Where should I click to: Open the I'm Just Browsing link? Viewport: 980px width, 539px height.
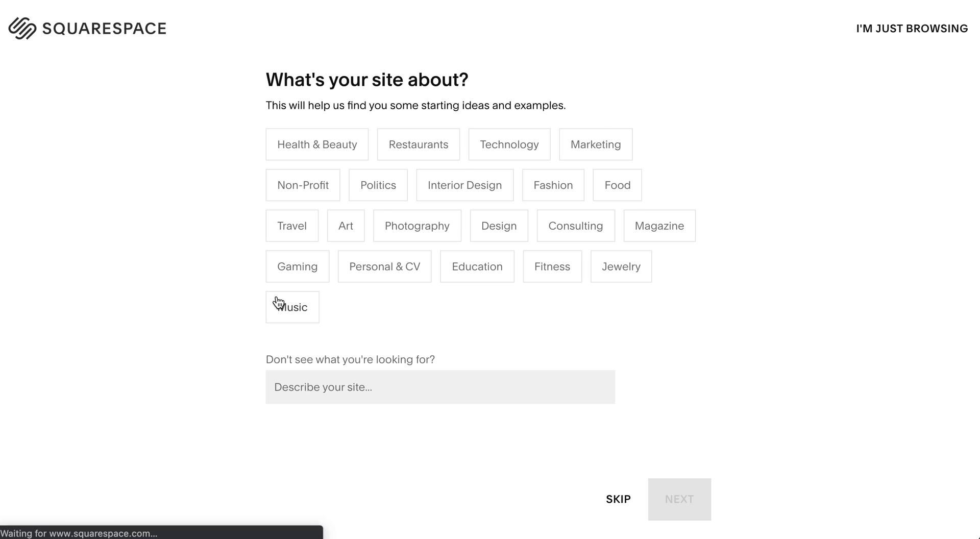tap(912, 29)
